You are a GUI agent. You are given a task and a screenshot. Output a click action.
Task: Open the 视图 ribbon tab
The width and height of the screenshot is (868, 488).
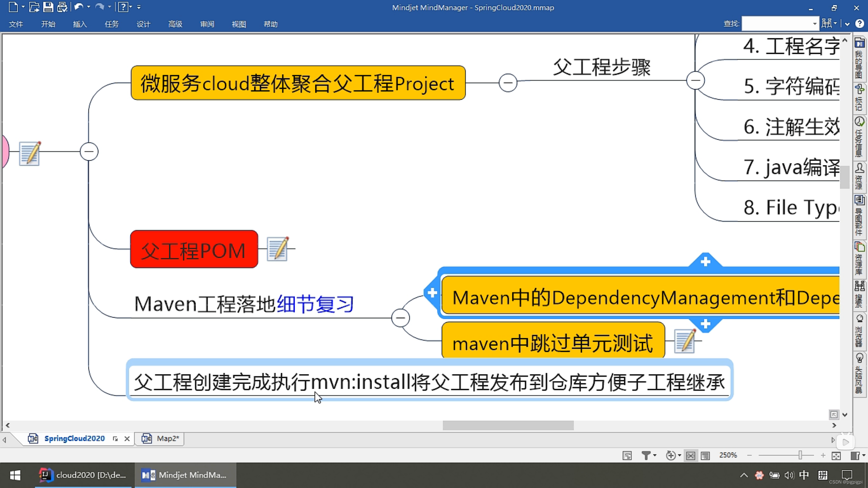239,24
